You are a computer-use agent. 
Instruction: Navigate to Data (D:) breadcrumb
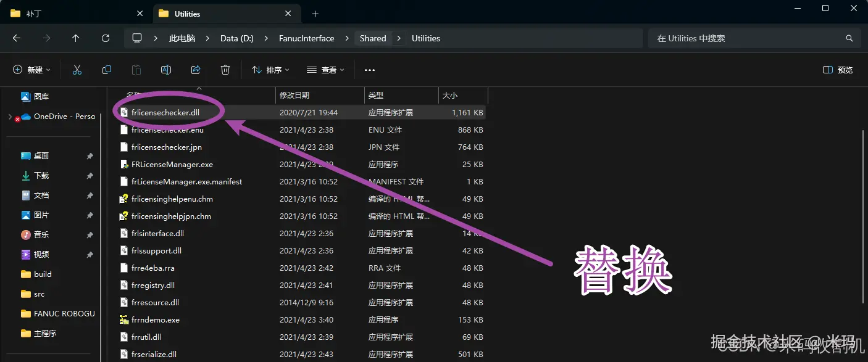coord(237,38)
